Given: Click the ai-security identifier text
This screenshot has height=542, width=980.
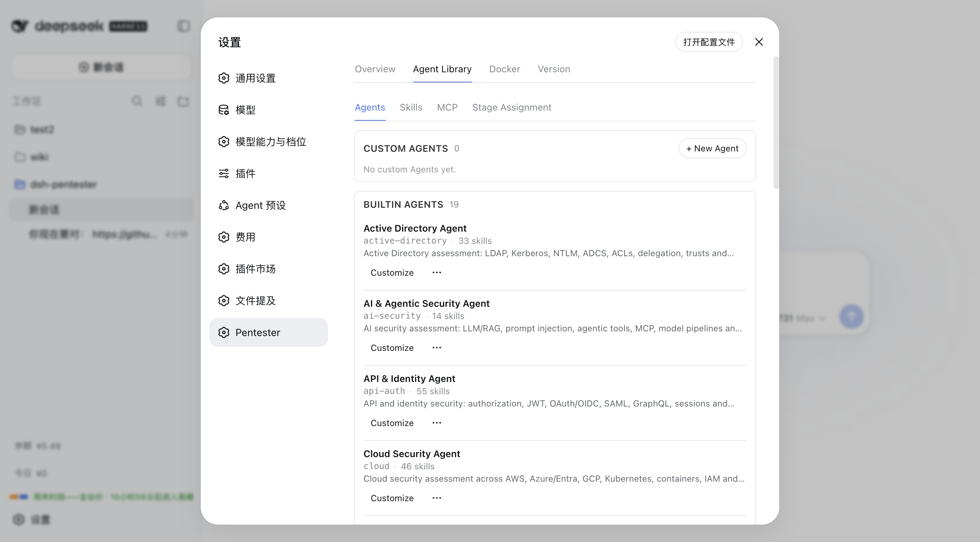Looking at the screenshot, I should point(392,316).
